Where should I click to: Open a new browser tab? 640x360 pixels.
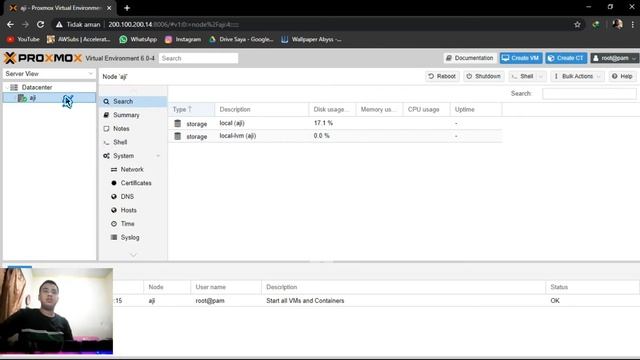pos(127,8)
